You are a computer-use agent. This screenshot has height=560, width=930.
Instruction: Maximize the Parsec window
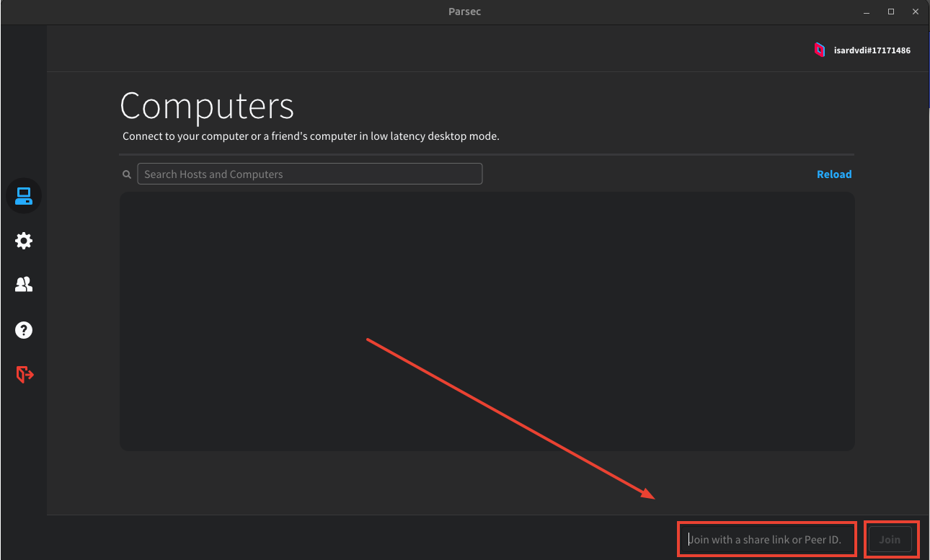point(891,12)
